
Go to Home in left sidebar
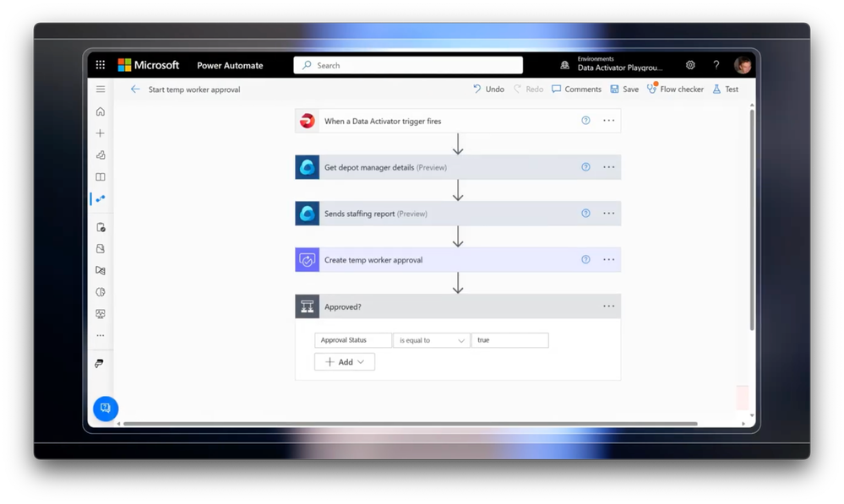[101, 111]
